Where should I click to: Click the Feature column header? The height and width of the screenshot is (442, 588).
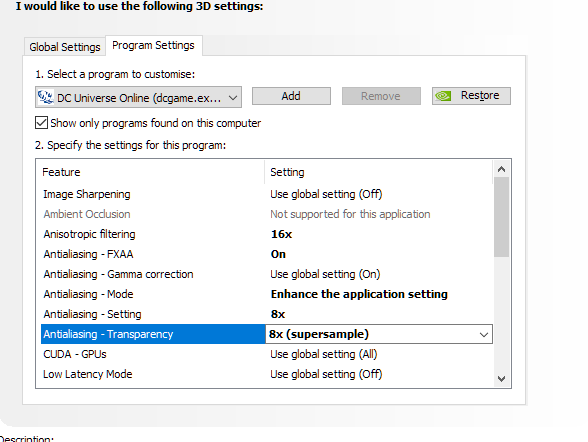(152, 172)
